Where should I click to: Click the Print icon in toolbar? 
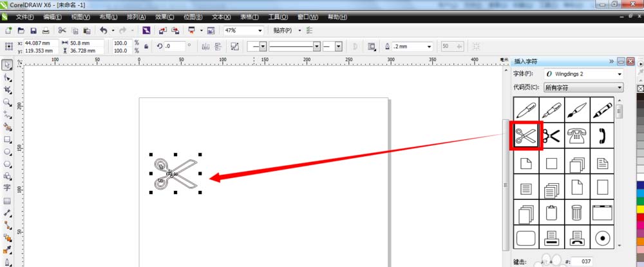pos(46,30)
